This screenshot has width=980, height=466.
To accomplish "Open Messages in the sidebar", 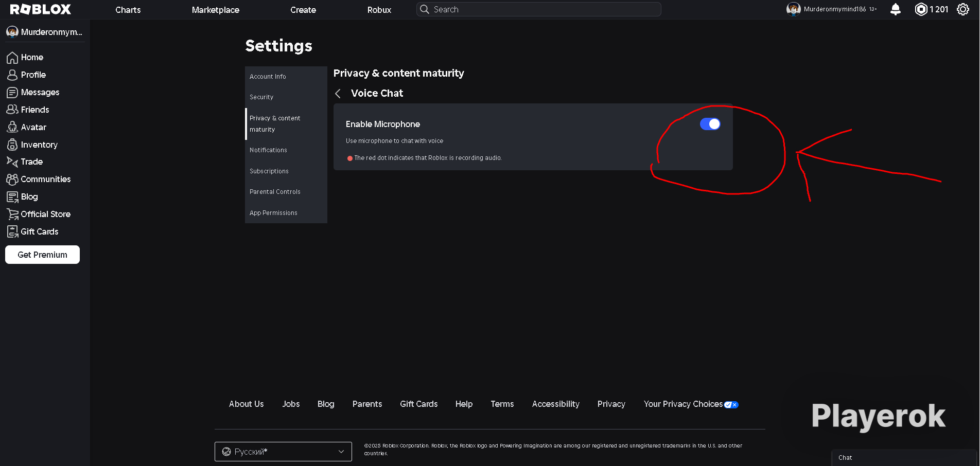I will (40, 92).
